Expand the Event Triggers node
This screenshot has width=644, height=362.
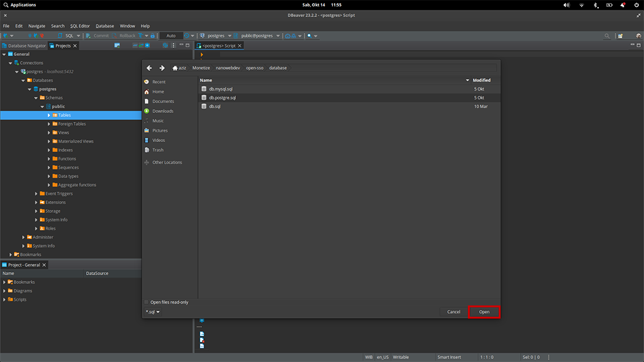point(36,194)
